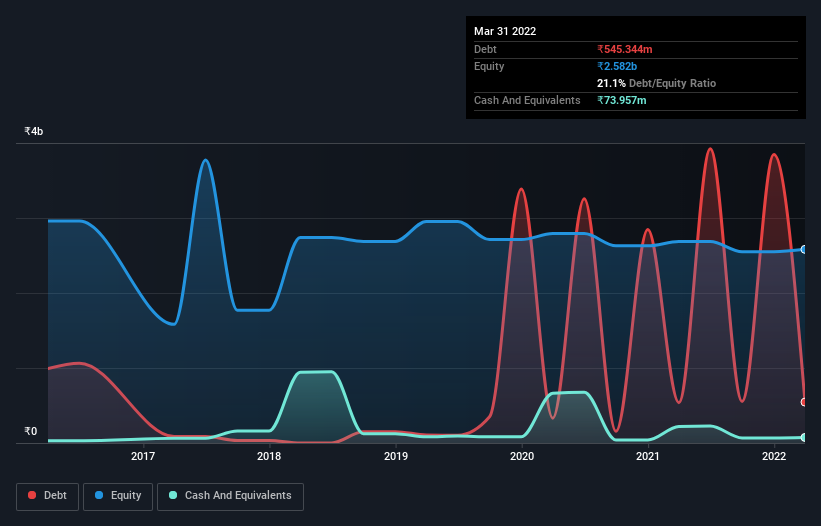Select the blue Equity endpoint marker

pos(804,250)
